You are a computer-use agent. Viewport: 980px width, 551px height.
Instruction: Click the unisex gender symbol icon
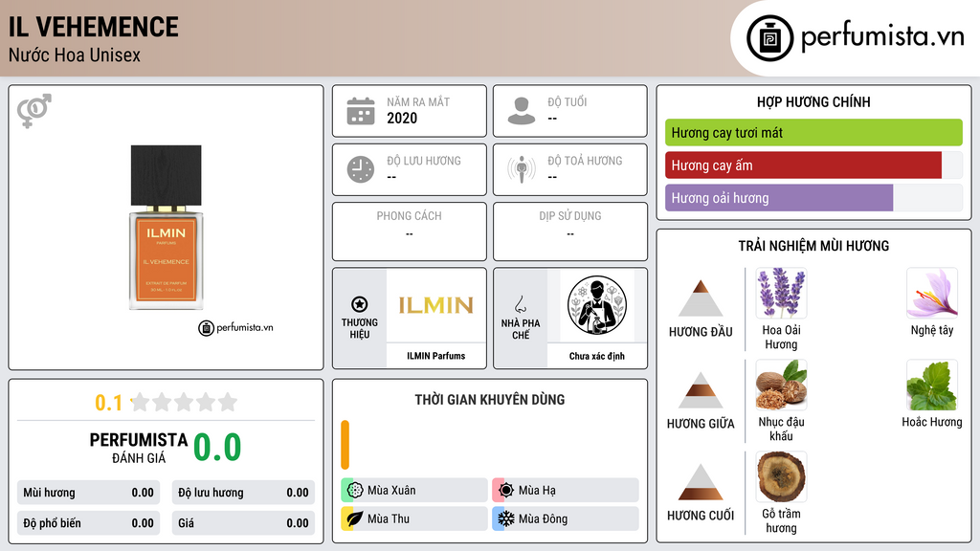[x=34, y=111]
